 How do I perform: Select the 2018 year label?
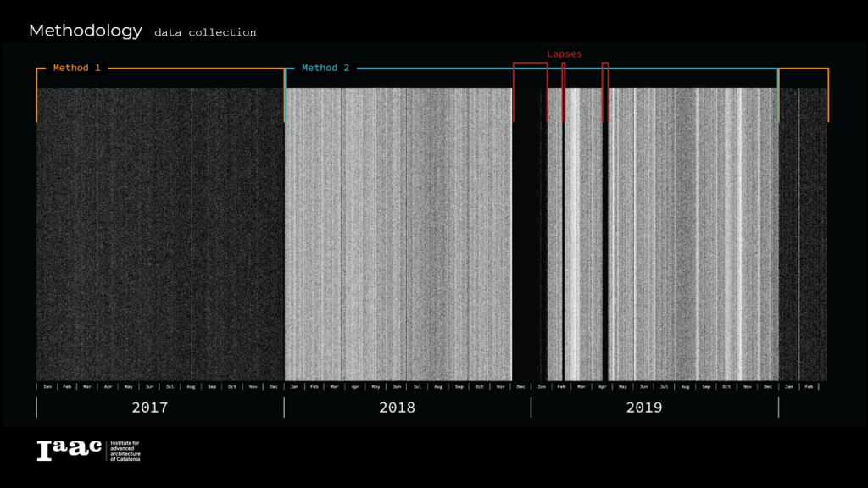(x=397, y=408)
